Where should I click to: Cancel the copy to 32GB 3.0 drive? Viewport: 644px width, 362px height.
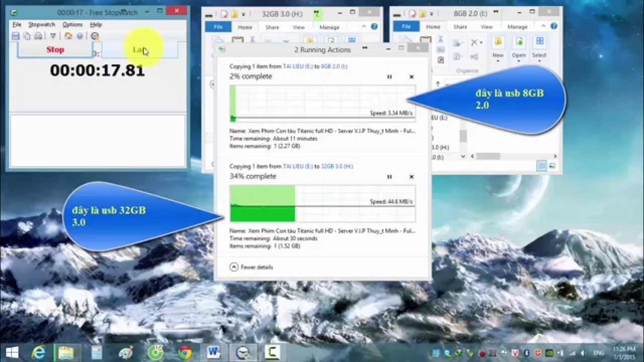pyautogui.click(x=411, y=177)
